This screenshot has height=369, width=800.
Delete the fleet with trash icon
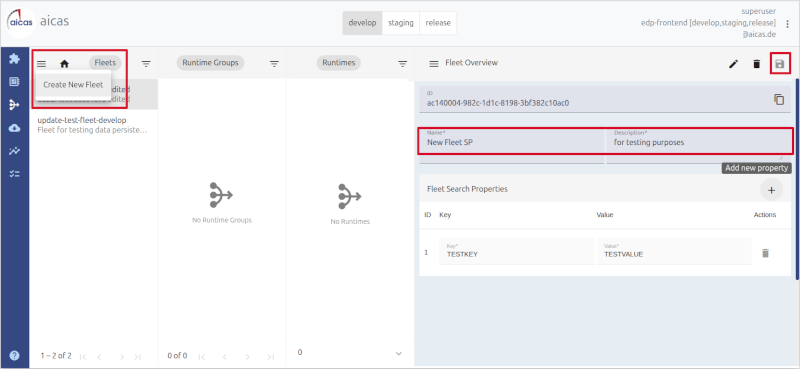point(757,64)
